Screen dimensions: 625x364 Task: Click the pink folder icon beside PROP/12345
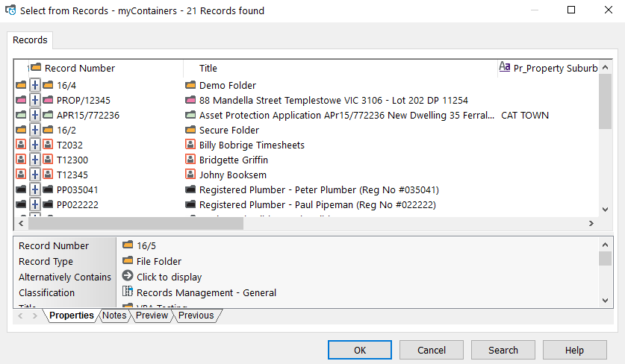pos(48,101)
